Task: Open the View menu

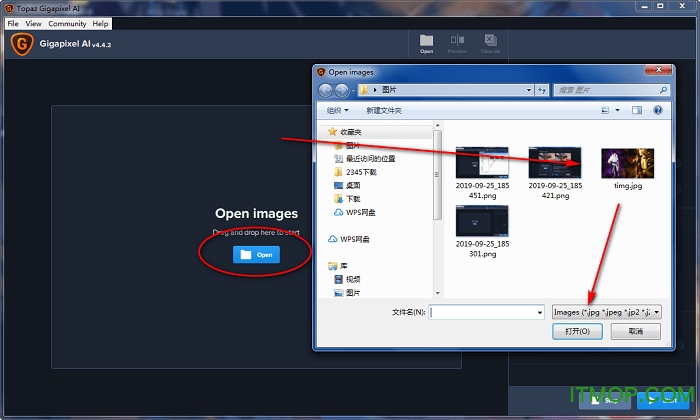Action: (x=33, y=24)
